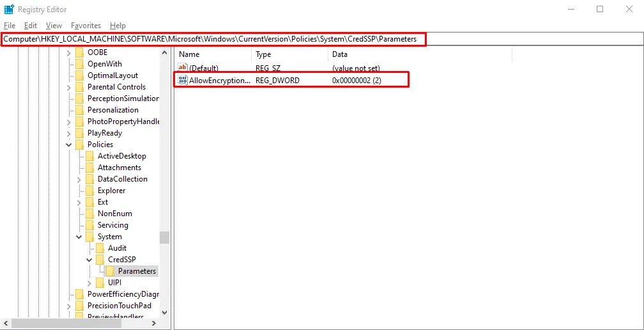This screenshot has height=330, width=644.
Task: Expand the UIPI key chevron
Action: point(89,283)
